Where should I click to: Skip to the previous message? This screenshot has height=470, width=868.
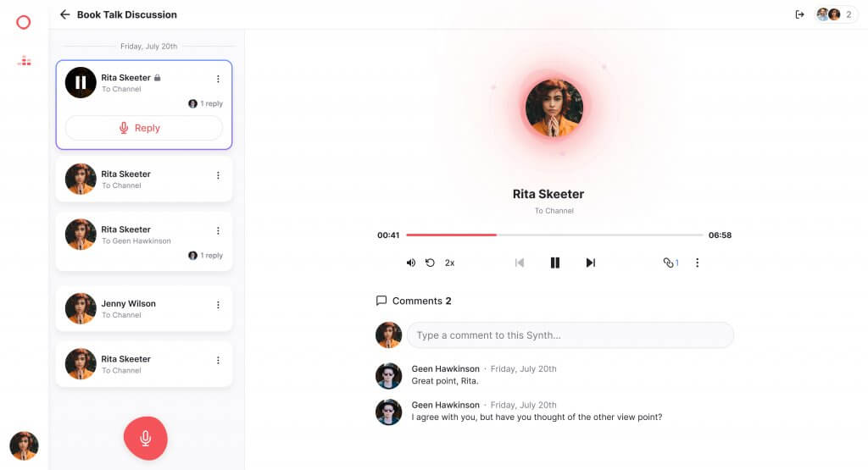point(520,263)
